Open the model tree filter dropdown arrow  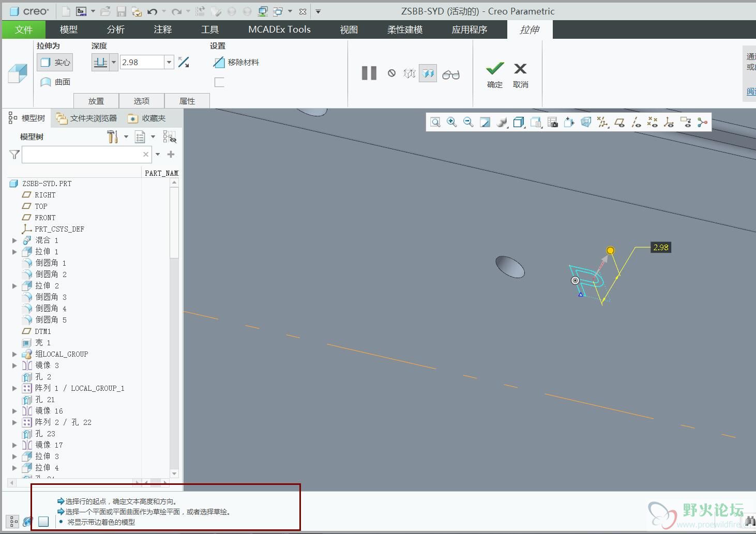pos(158,154)
